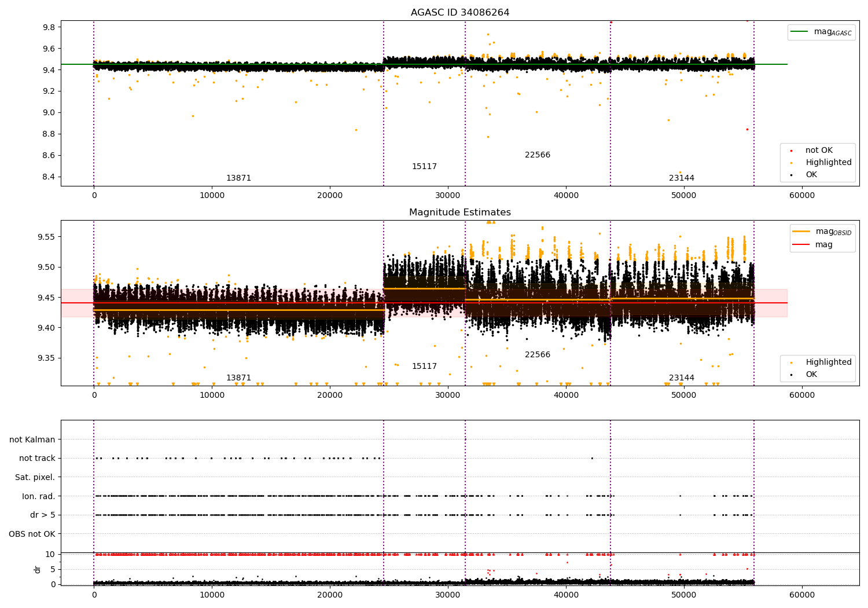Click the 'dr > 5' row label
The height and width of the screenshot is (608, 868).
click(43, 515)
